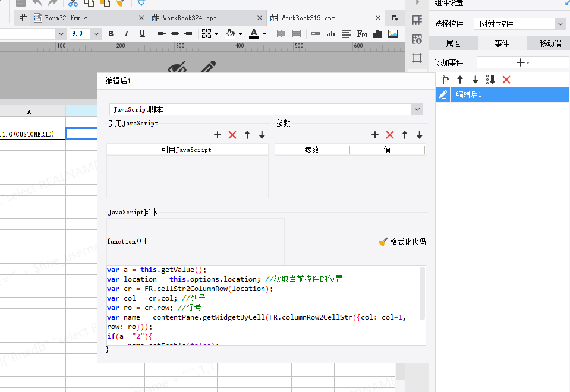This screenshot has height=392, width=570.
Task: Select the WorkBook319.cpt tab
Action: 308,18
